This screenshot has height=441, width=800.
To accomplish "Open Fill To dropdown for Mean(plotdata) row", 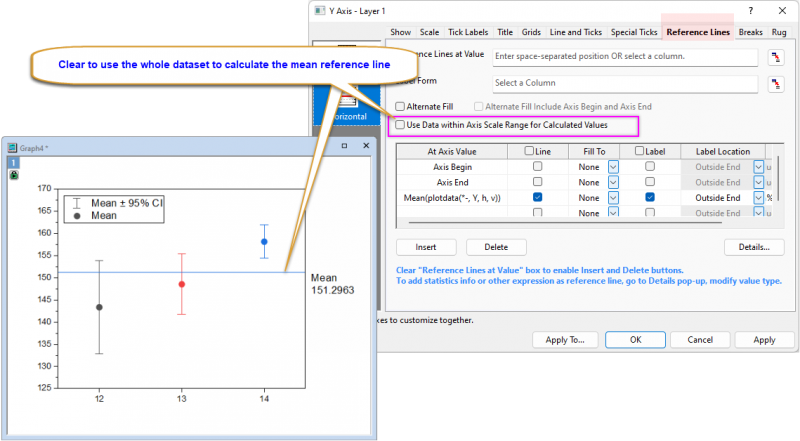I will click(613, 198).
